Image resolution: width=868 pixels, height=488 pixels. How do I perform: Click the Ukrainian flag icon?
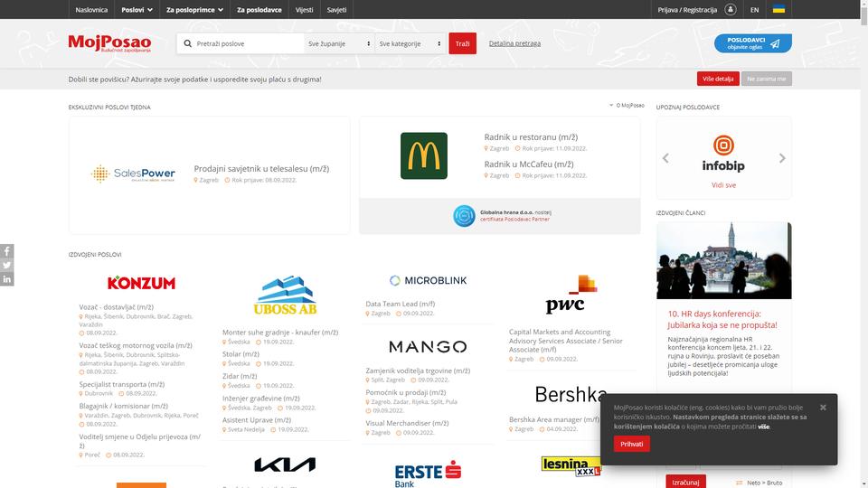point(778,9)
